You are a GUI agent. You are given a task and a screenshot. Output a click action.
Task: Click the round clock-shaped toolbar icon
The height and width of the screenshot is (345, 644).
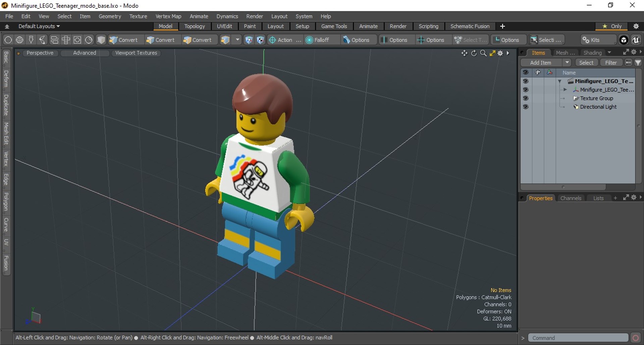pyautogui.click(x=89, y=40)
